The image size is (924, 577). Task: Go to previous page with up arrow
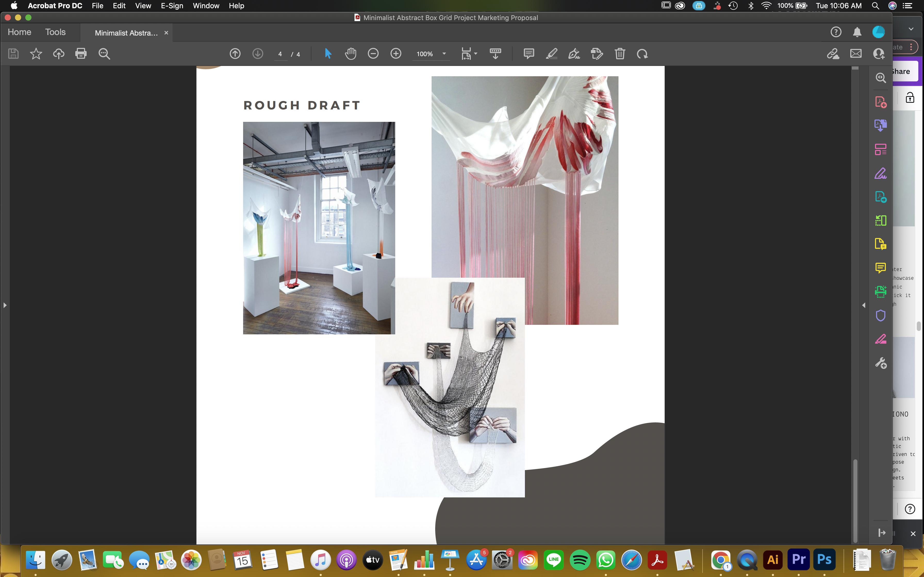coord(235,54)
